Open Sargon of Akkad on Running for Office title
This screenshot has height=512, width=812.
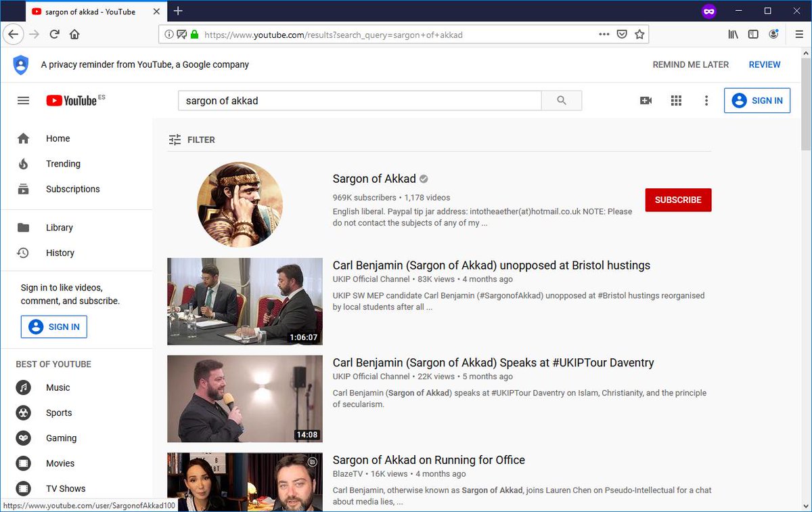pyautogui.click(x=429, y=461)
